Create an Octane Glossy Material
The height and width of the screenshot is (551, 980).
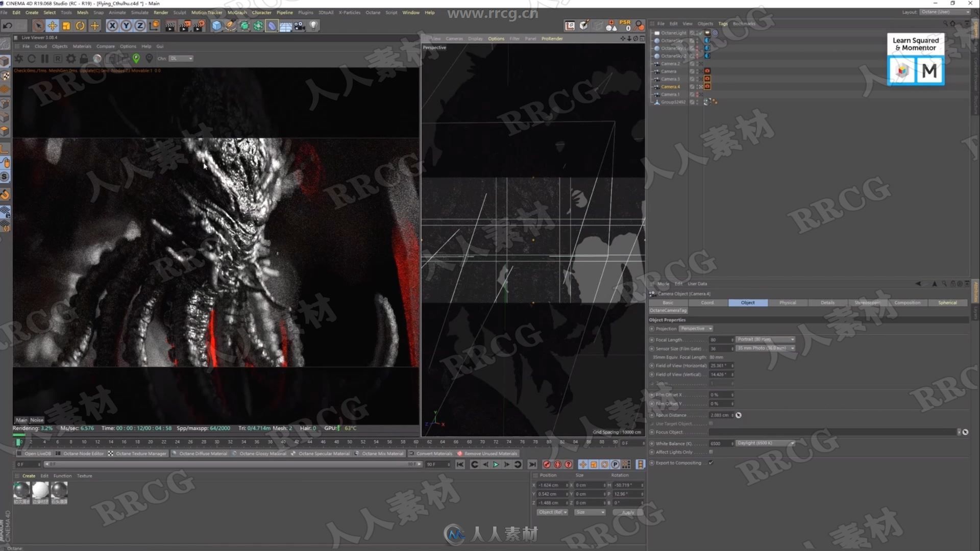[x=259, y=454]
